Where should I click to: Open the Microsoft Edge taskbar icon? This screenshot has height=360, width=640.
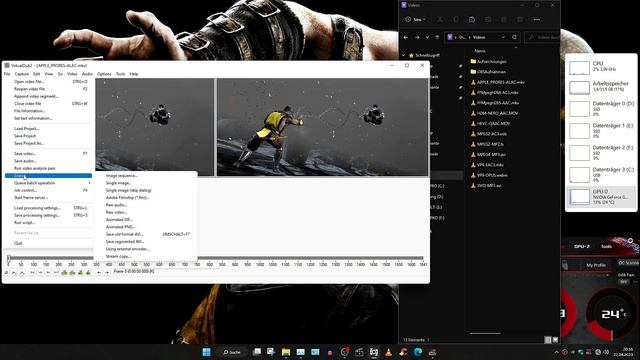(x=418, y=352)
